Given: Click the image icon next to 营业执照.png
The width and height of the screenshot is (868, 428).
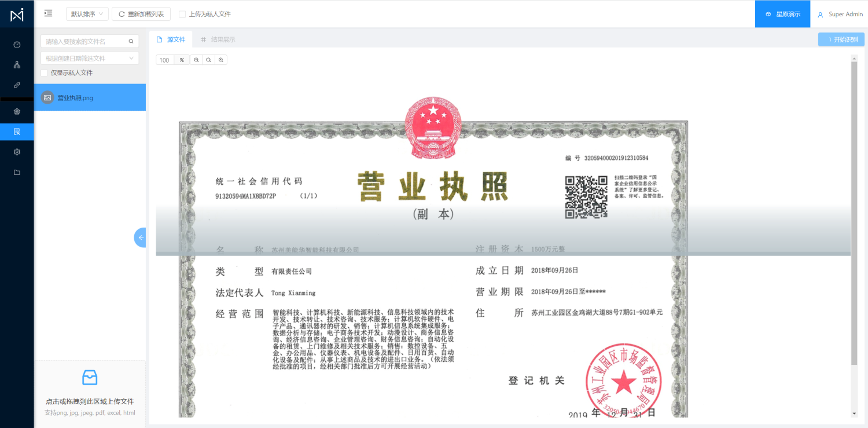Looking at the screenshot, I should point(47,97).
